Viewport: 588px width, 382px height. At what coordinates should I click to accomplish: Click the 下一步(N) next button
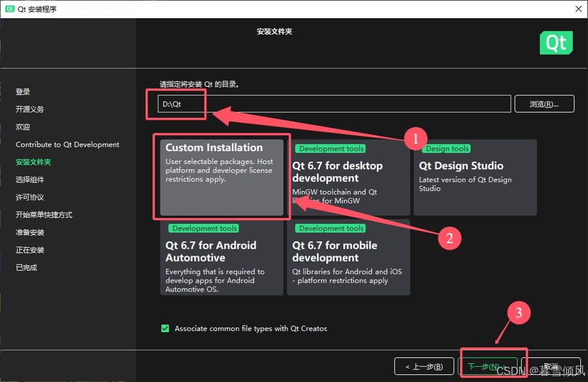click(x=487, y=366)
